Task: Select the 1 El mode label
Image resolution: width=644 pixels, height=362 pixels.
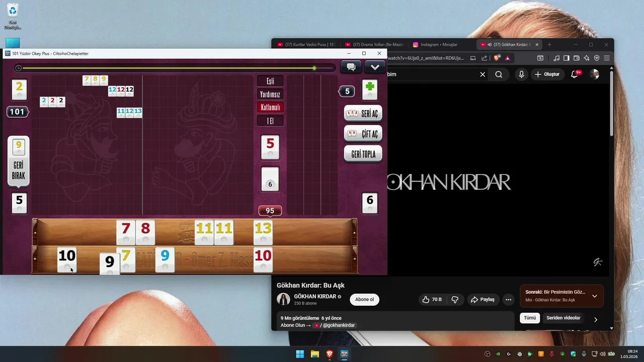Action: pyautogui.click(x=270, y=121)
